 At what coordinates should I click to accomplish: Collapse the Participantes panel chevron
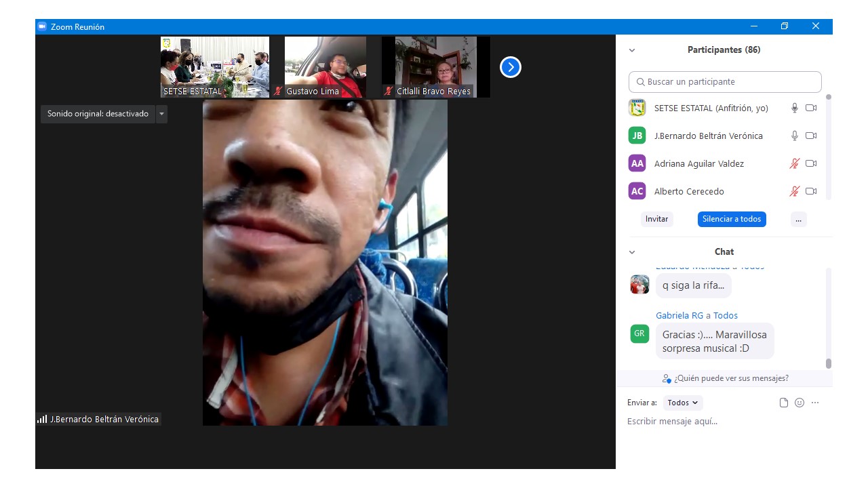[x=632, y=50]
